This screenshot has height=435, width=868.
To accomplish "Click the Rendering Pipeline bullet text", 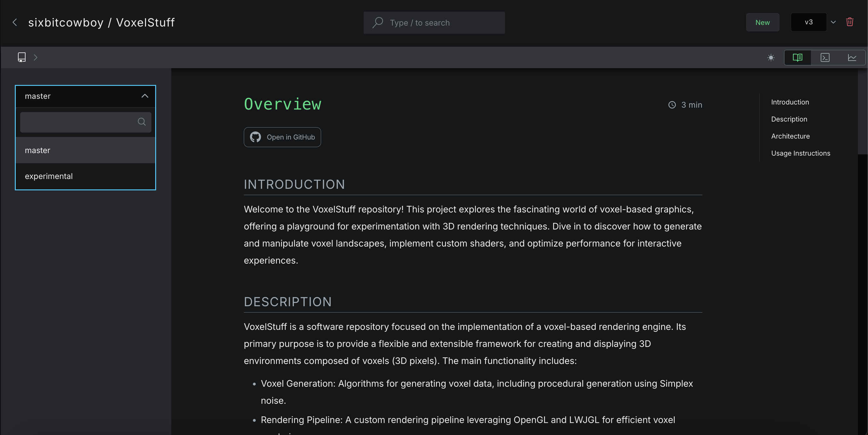I will (468, 420).
